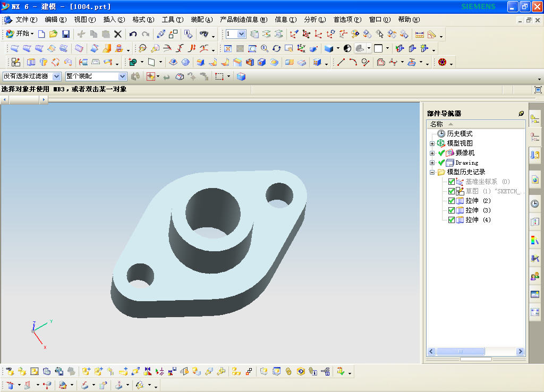Expand the 模型视图 tree node
544x392 pixels.
coord(432,143)
